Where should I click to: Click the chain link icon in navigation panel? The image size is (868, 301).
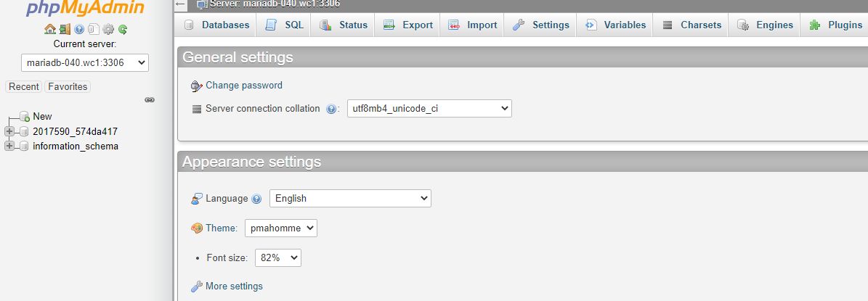150,100
